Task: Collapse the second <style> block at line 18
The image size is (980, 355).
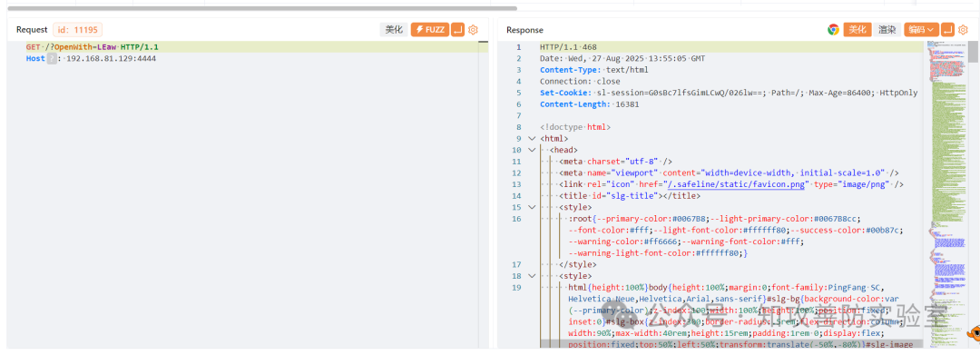Action: pyautogui.click(x=531, y=276)
